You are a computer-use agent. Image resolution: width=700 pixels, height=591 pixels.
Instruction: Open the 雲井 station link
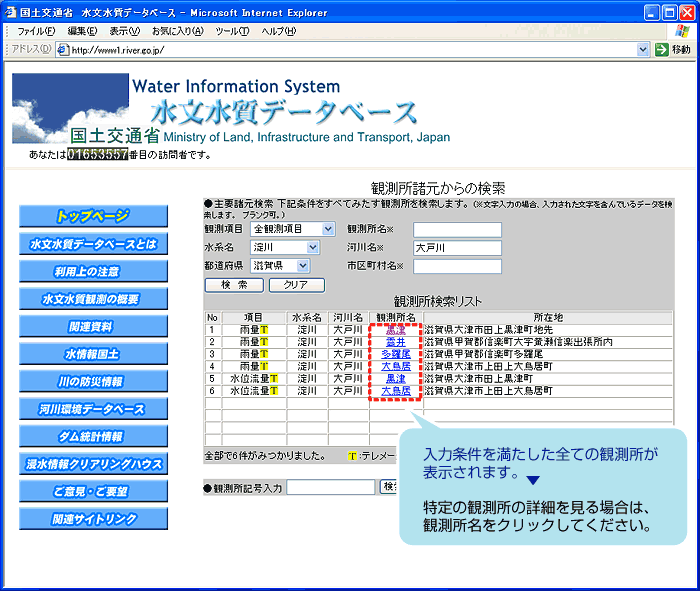(395, 342)
